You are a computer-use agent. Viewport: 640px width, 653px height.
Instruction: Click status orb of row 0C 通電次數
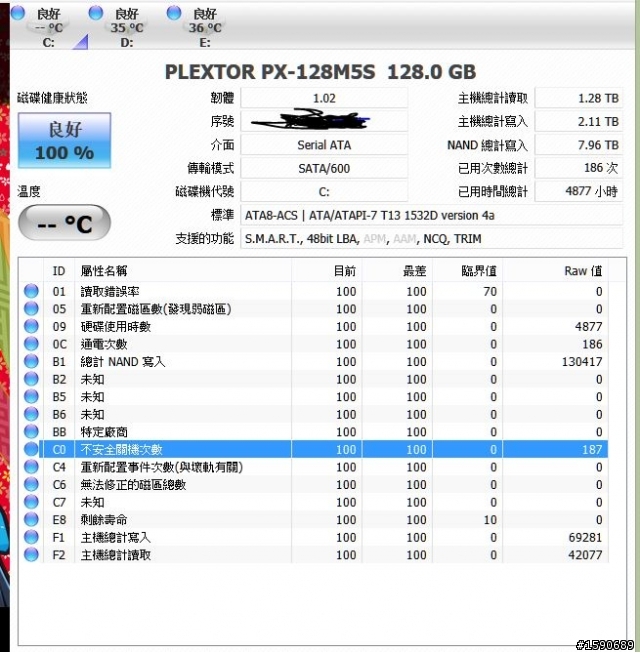coord(31,344)
